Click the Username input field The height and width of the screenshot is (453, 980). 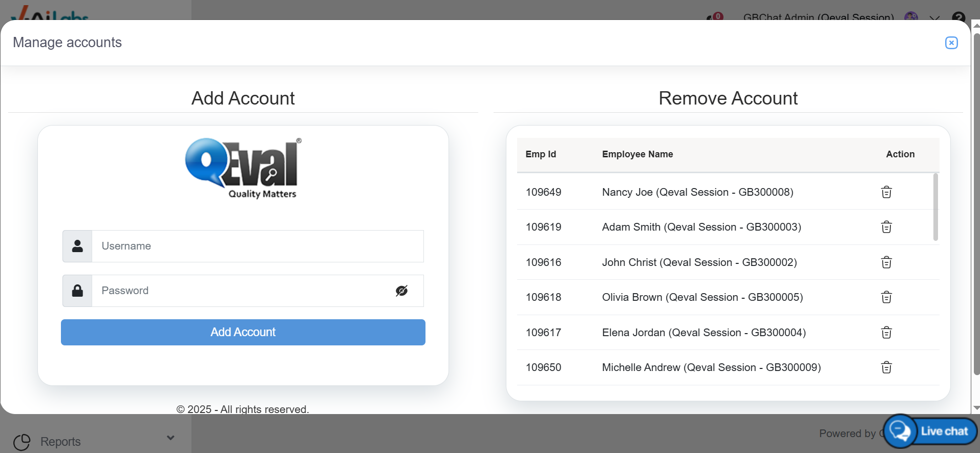(258, 246)
